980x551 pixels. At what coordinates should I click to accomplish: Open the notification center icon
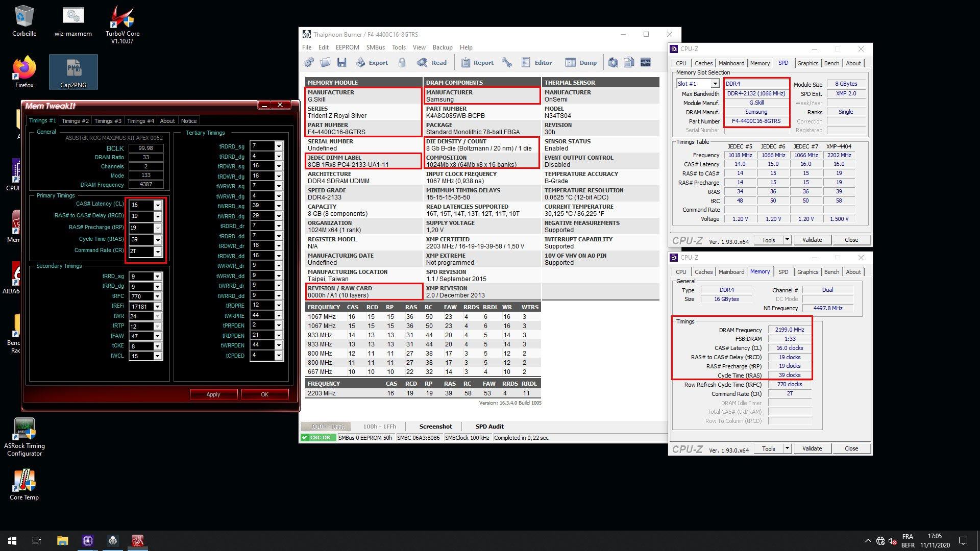pyautogui.click(x=963, y=541)
